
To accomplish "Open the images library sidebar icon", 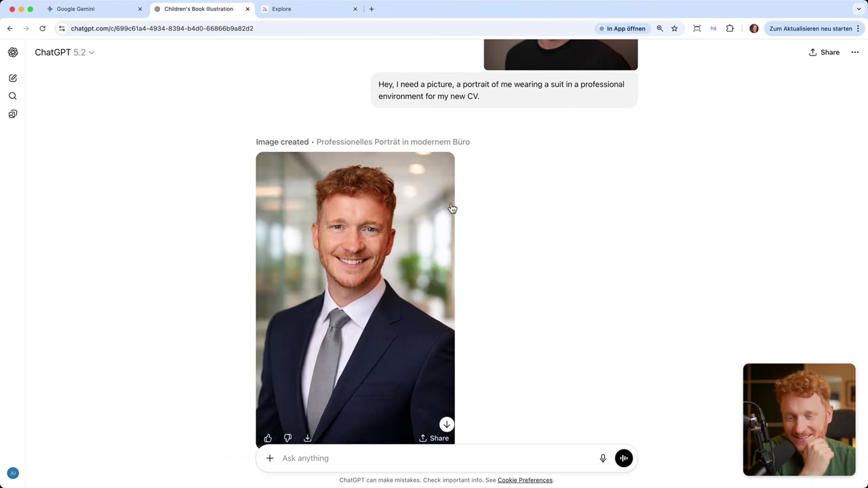I will [13, 114].
